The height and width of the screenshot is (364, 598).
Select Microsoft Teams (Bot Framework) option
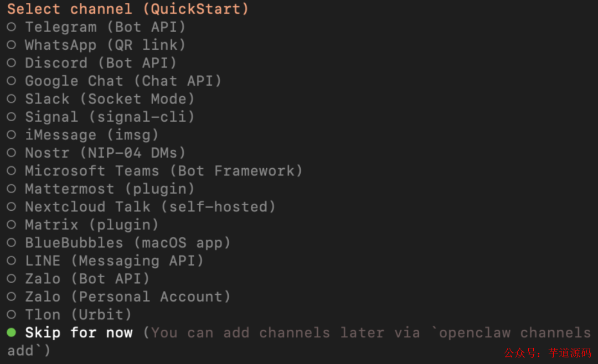tap(12, 171)
